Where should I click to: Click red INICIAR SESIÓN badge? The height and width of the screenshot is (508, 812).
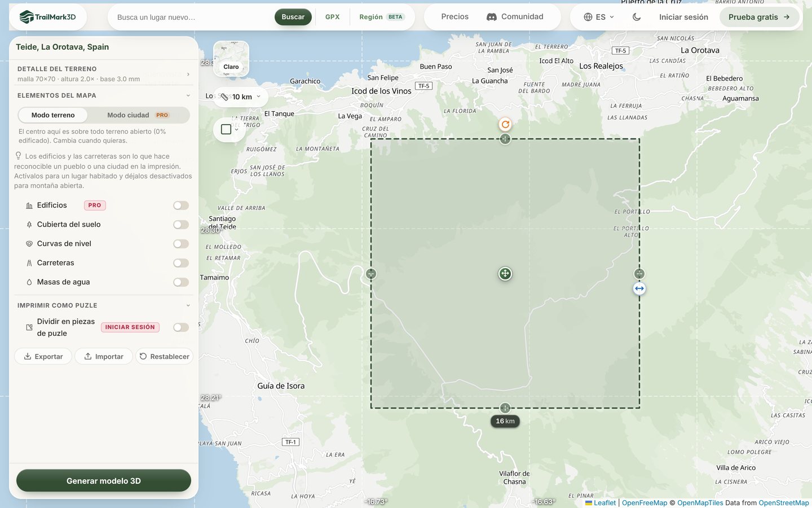[130, 327]
